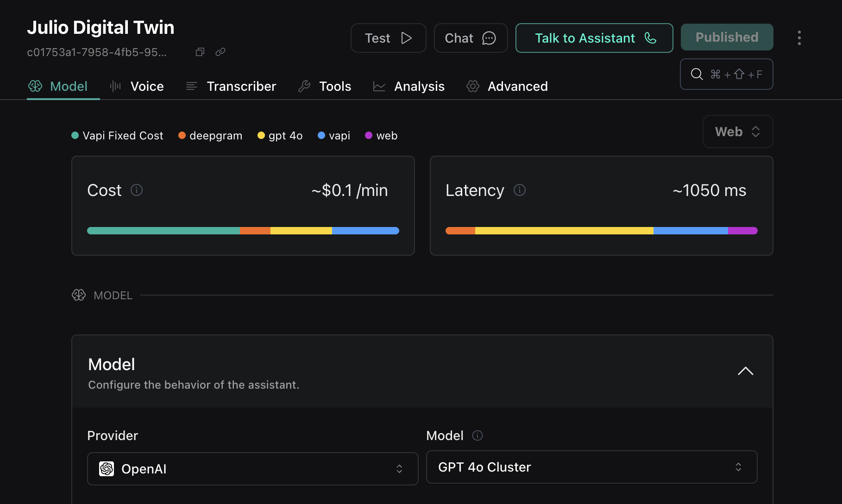Copy the assistant ID using the copy icon
Screen dimensions: 842x504
[200, 52]
